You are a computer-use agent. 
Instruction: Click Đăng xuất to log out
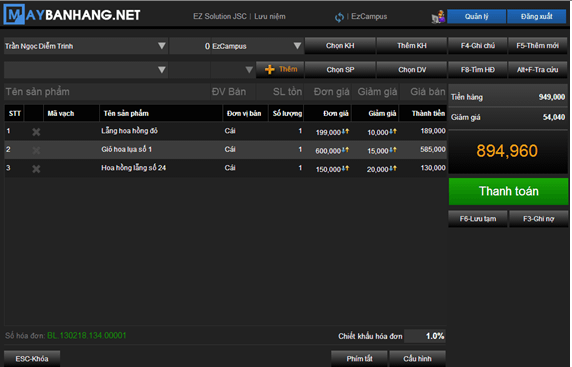(x=537, y=16)
